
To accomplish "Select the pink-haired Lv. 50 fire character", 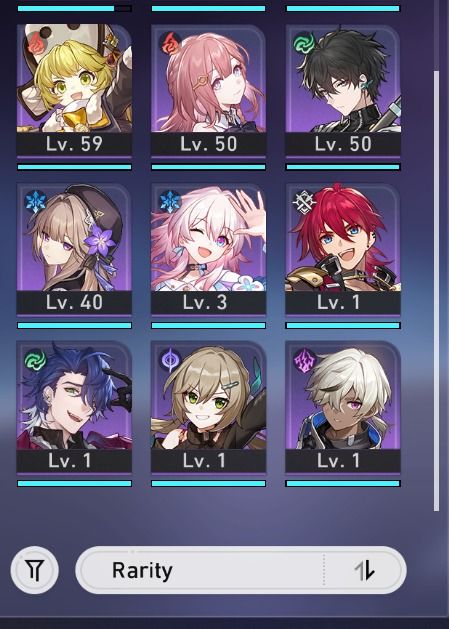I will pyautogui.click(x=208, y=91).
